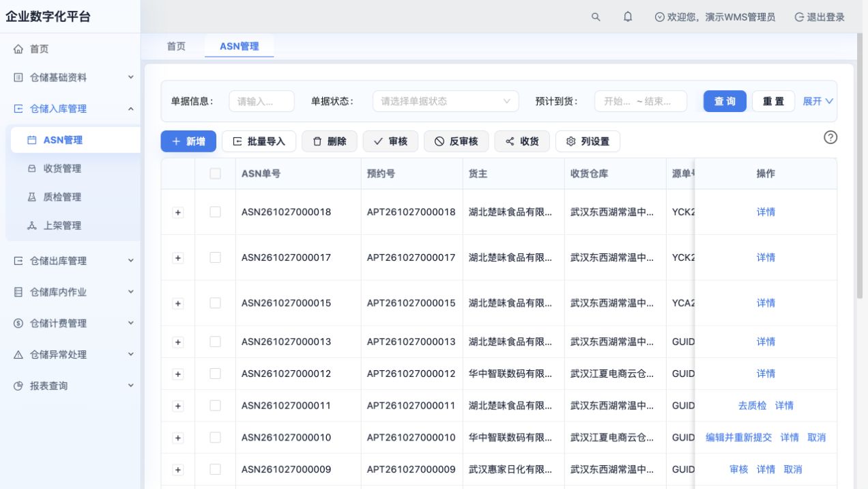
Task: Open 报表查询 menu
Action: coord(70,386)
